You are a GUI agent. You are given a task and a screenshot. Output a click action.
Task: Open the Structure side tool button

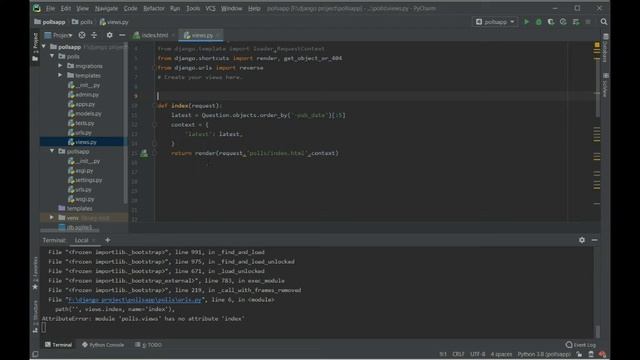coord(35,316)
